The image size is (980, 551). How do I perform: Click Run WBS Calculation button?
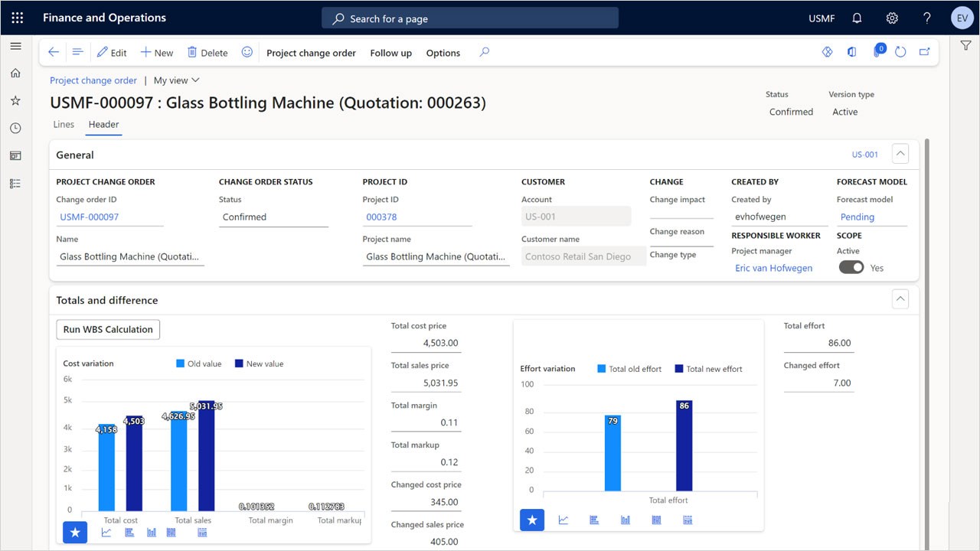coord(108,329)
